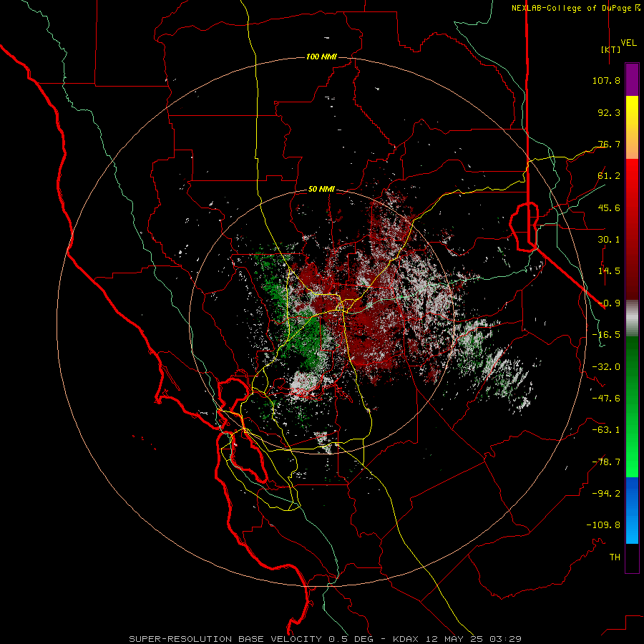Click the 30.1 velocity scale value
Screen dimensions: 644x644
609,240
